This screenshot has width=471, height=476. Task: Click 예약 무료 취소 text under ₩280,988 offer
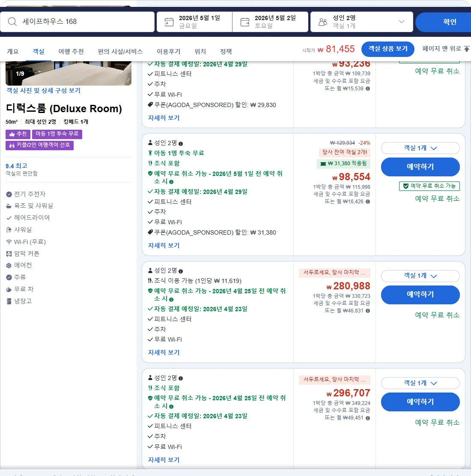(x=437, y=315)
